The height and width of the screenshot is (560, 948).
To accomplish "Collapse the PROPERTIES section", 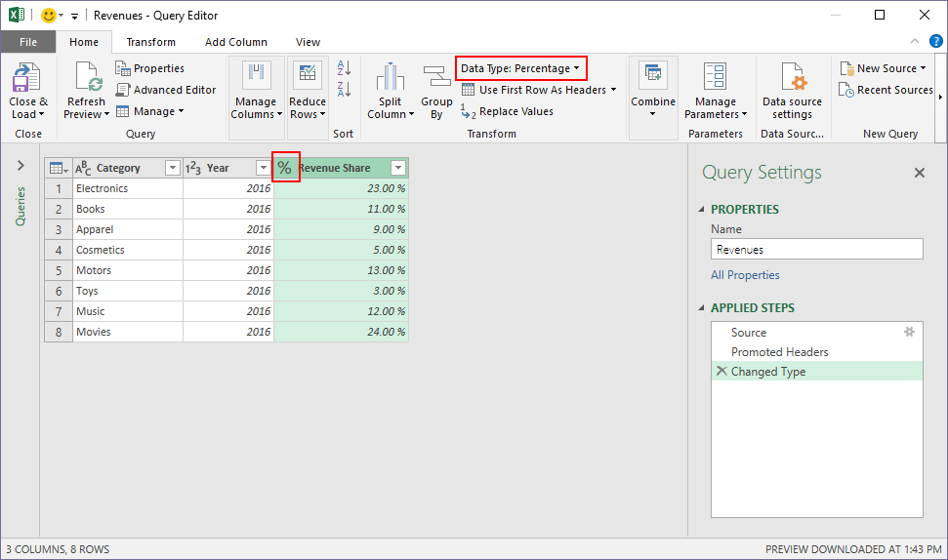I will [701, 209].
